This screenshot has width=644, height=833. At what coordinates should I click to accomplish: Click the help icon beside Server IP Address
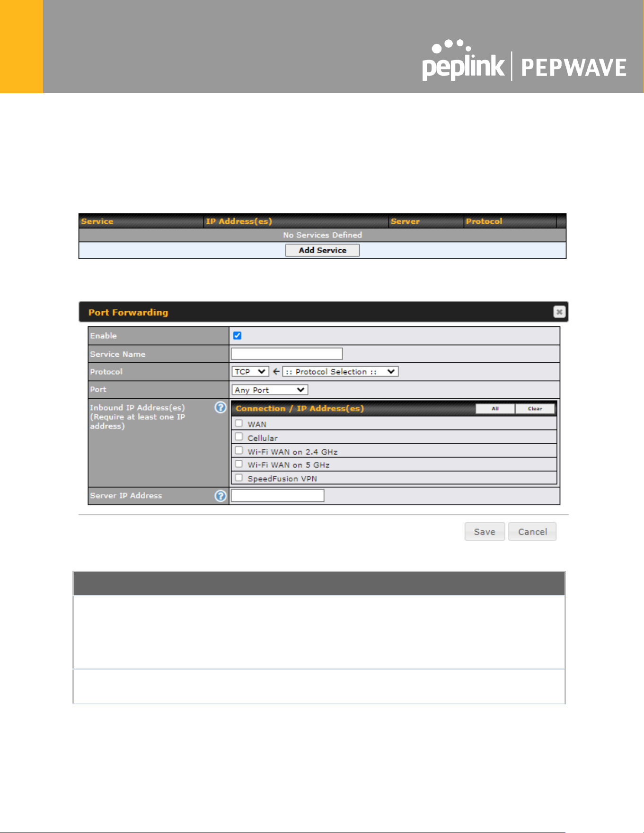click(221, 496)
